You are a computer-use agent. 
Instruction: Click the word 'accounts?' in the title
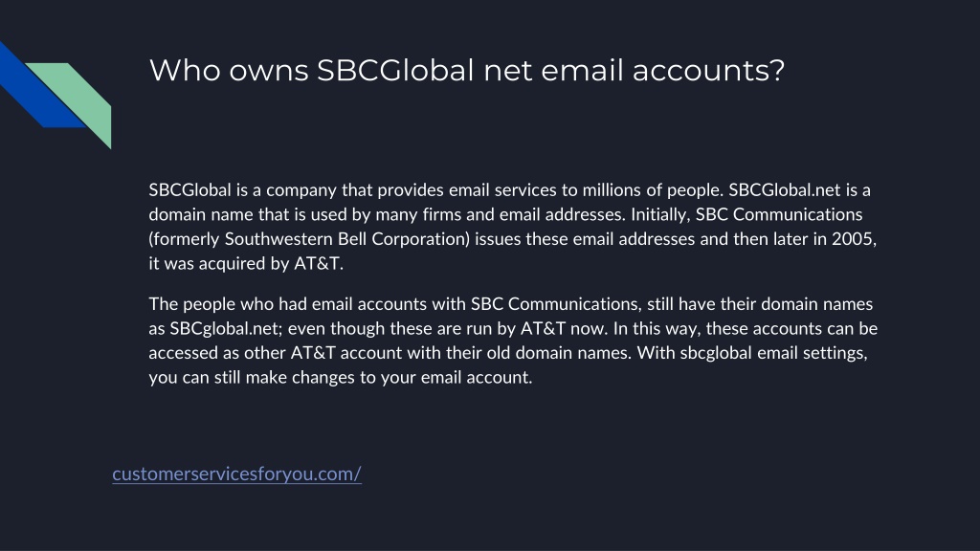click(709, 70)
